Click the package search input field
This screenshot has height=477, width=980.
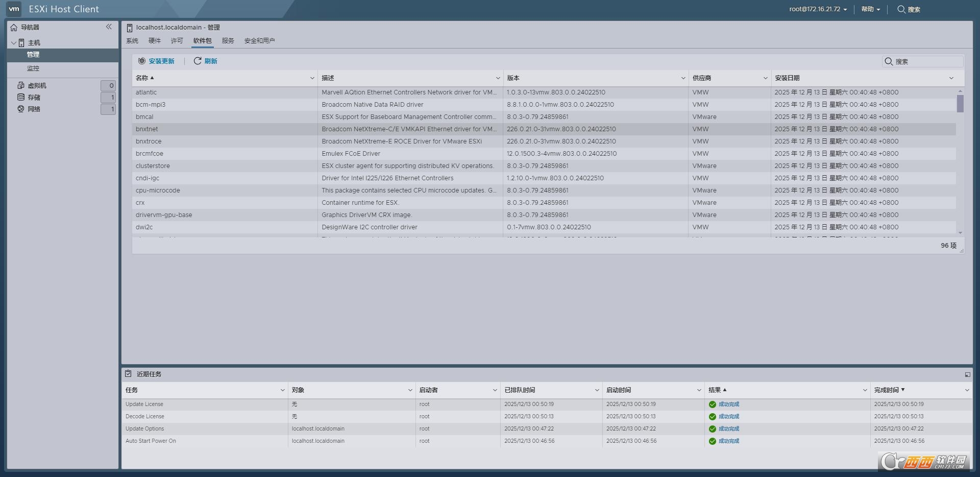(x=927, y=61)
